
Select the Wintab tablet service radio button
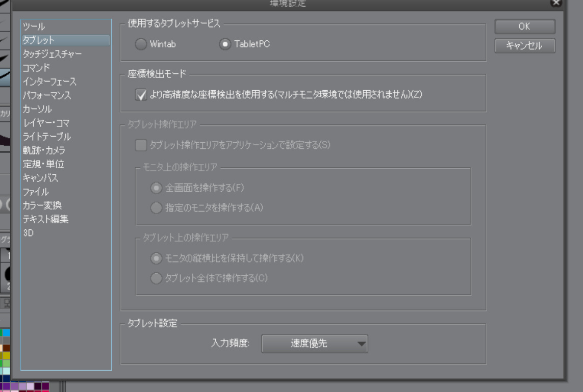point(141,44)
